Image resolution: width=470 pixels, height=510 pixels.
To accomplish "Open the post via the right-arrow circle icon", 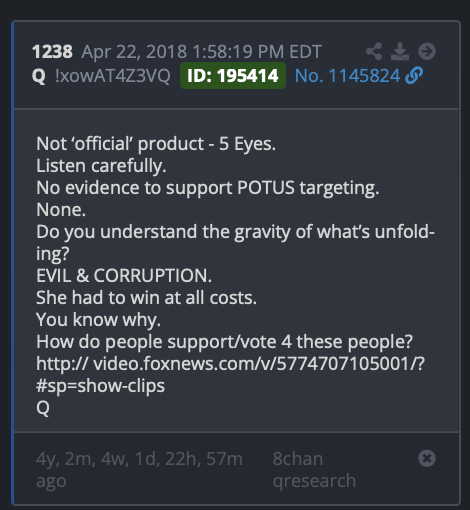I will point(427,51).
